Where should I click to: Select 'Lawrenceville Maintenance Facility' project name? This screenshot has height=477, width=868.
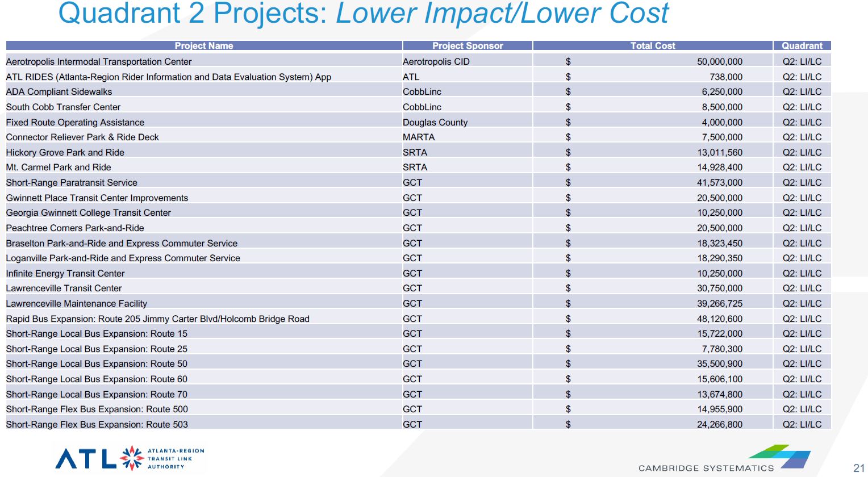coord(76,303)
